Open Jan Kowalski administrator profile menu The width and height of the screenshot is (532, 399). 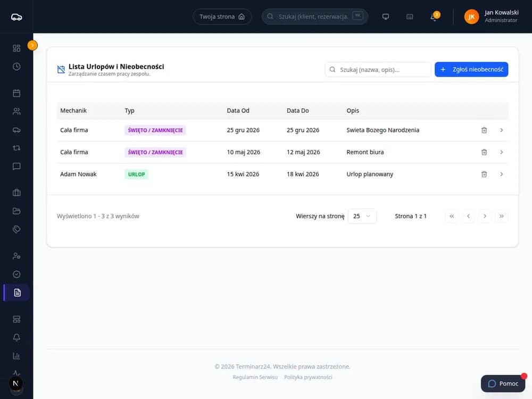pyautogui.click(x=491, y=16)
